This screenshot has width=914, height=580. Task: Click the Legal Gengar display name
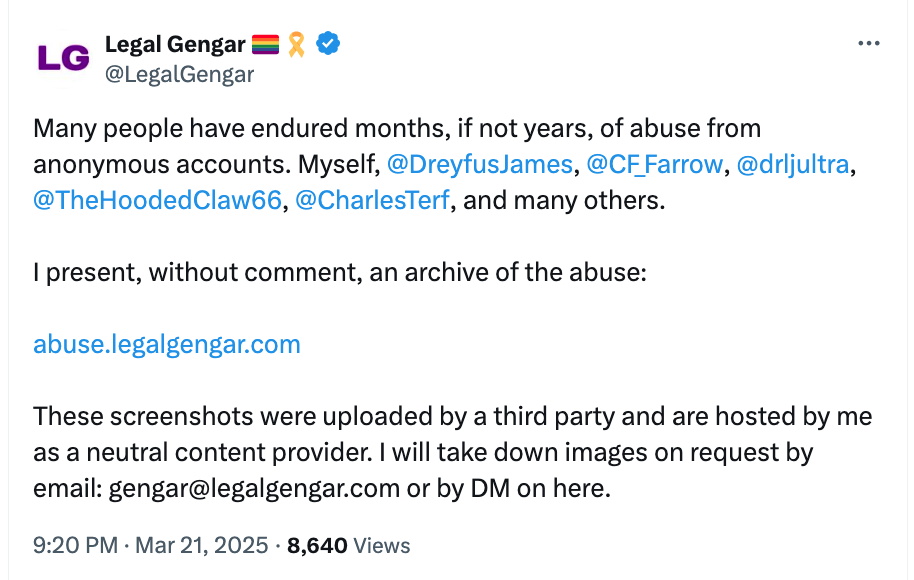click(x=175, y=44)
